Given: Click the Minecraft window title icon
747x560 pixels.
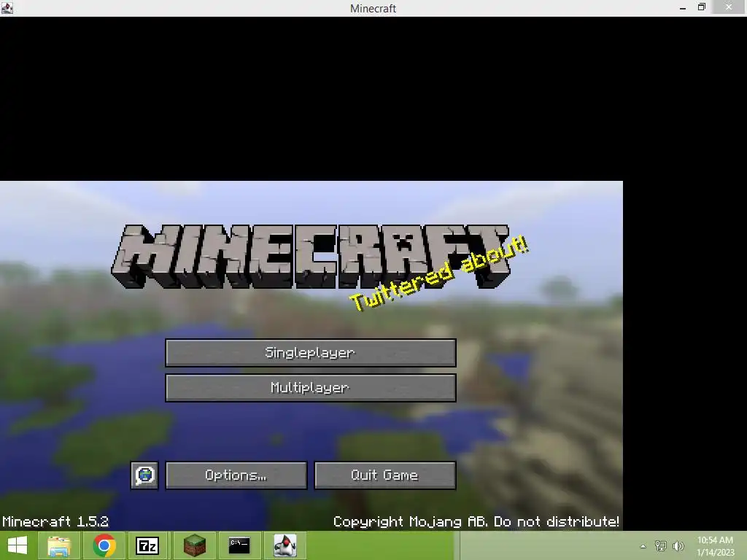Looking at the screenshot, I should (7, 8).
